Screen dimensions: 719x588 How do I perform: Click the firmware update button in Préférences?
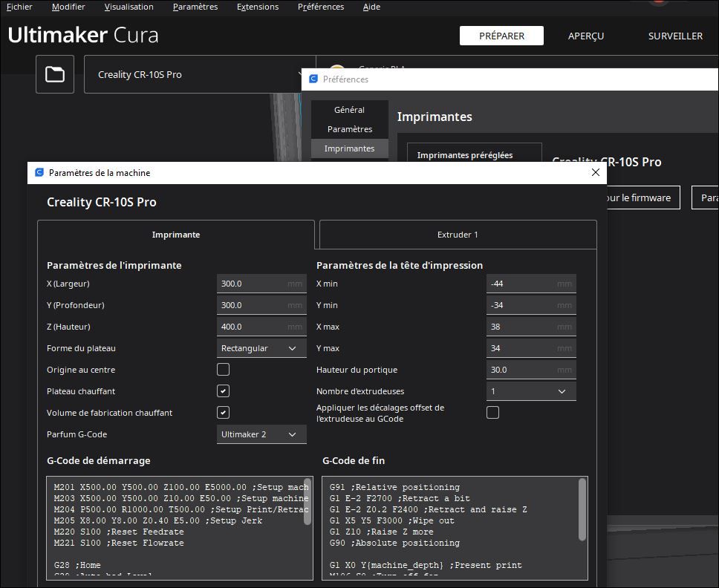click(642, 197)
